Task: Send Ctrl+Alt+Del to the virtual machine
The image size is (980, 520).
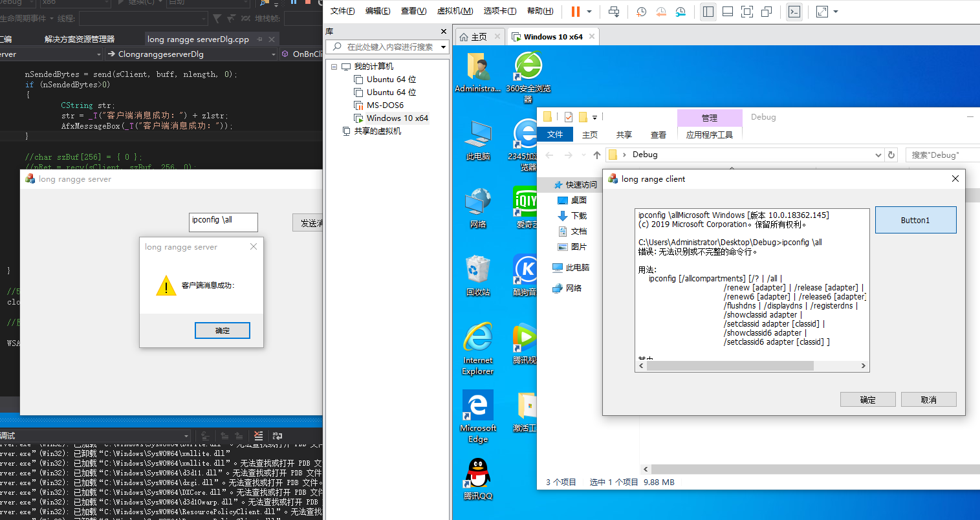Action: pos(614,11)
